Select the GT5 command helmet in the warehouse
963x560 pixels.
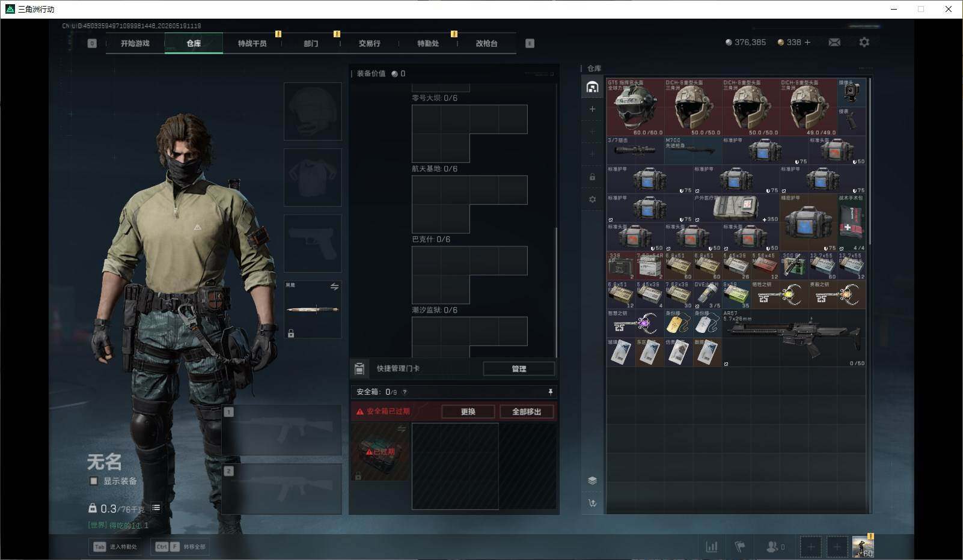coord(635,107)
